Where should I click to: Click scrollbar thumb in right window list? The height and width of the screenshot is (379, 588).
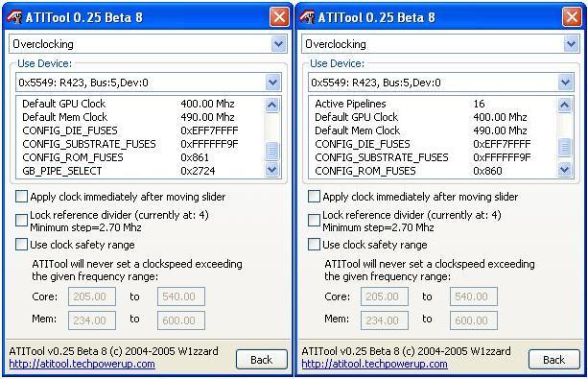click(564, 147)
